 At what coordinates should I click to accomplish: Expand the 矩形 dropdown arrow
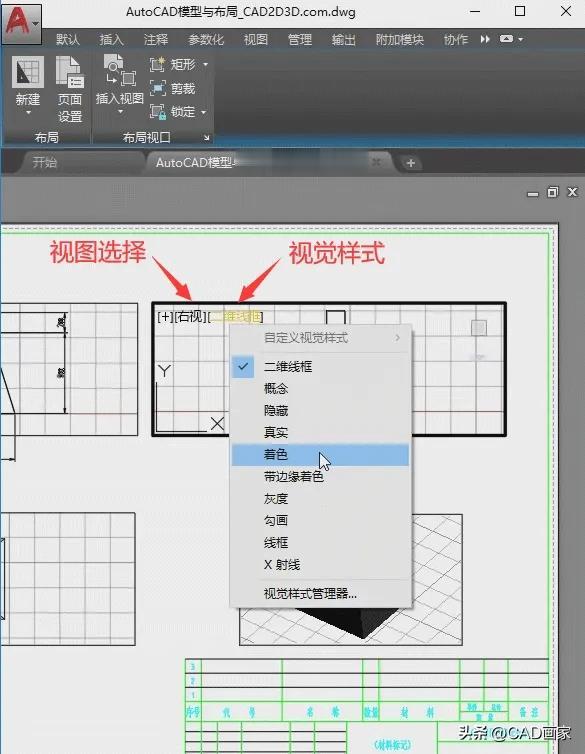(205, 64)
